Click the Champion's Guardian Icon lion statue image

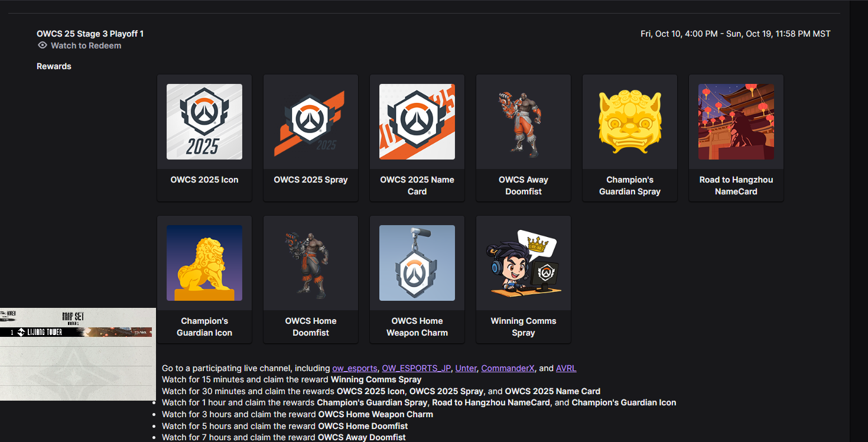tap(204, 263)
